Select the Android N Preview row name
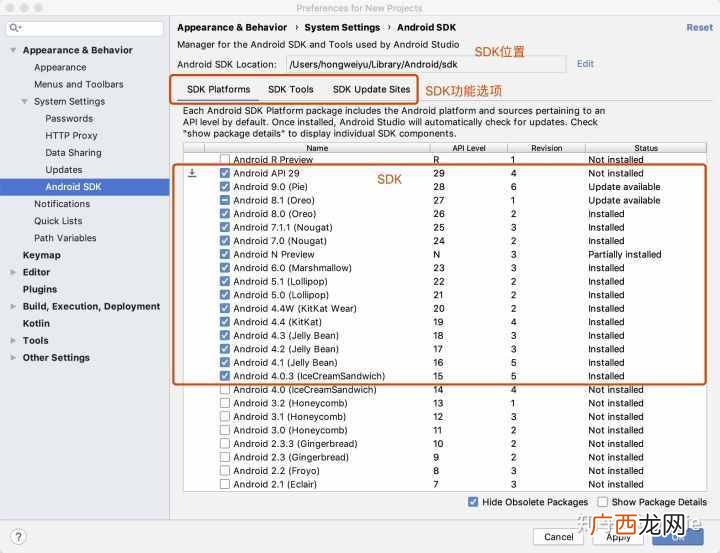 [x=274, y=254]
